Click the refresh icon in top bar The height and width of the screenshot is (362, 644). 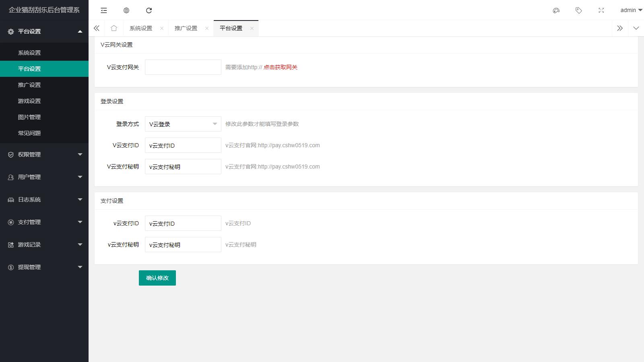(149, 10)
